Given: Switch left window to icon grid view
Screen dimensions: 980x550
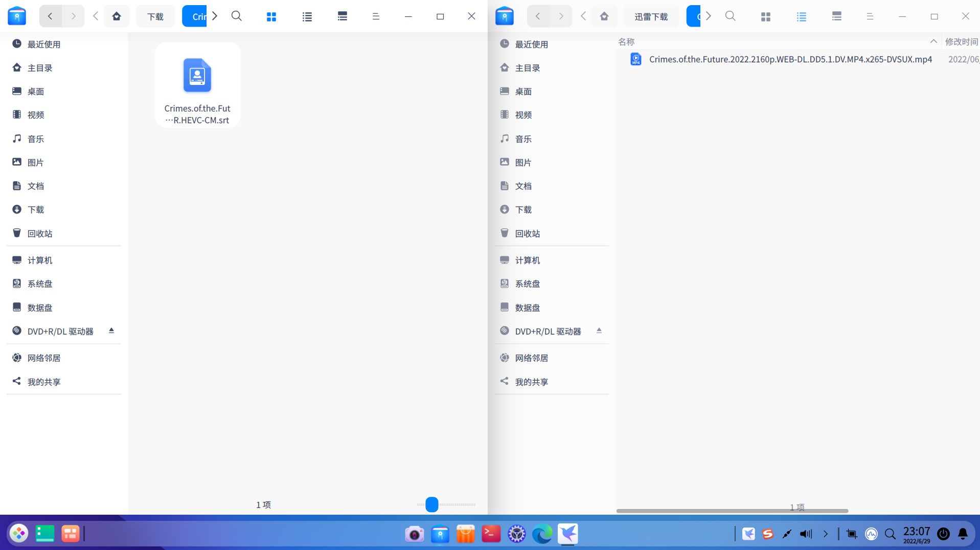Looking at the screenshot, I should click(x=271, y=17).
